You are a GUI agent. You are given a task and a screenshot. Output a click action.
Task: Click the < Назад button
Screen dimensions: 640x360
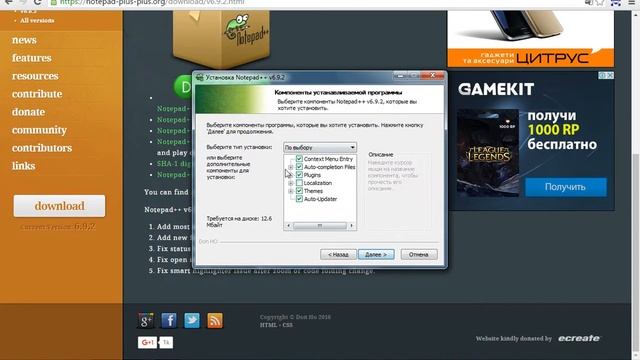(338, 254)
